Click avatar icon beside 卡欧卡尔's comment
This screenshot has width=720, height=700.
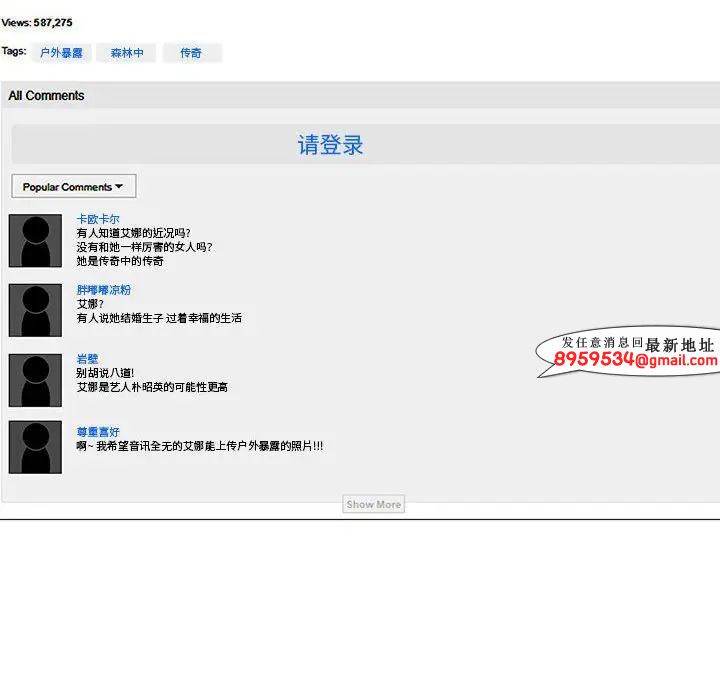(x=35, y=241)
